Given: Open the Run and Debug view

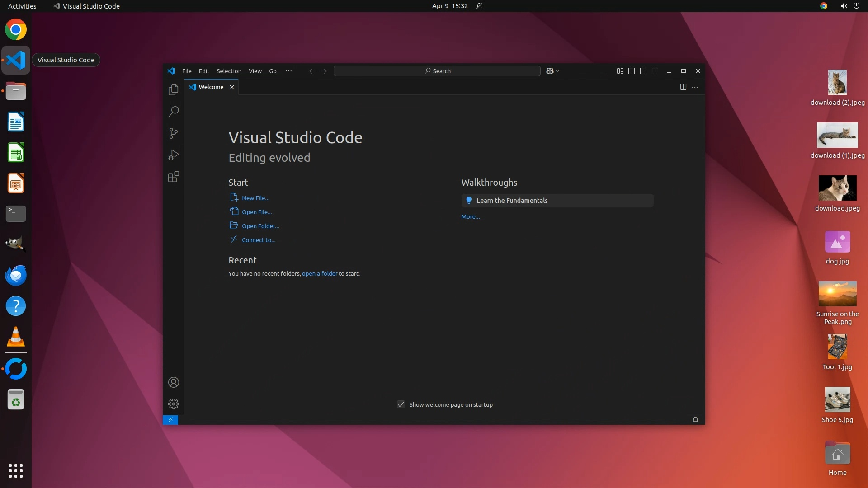Looking at the screenshot, I should [x=174, y=155].
